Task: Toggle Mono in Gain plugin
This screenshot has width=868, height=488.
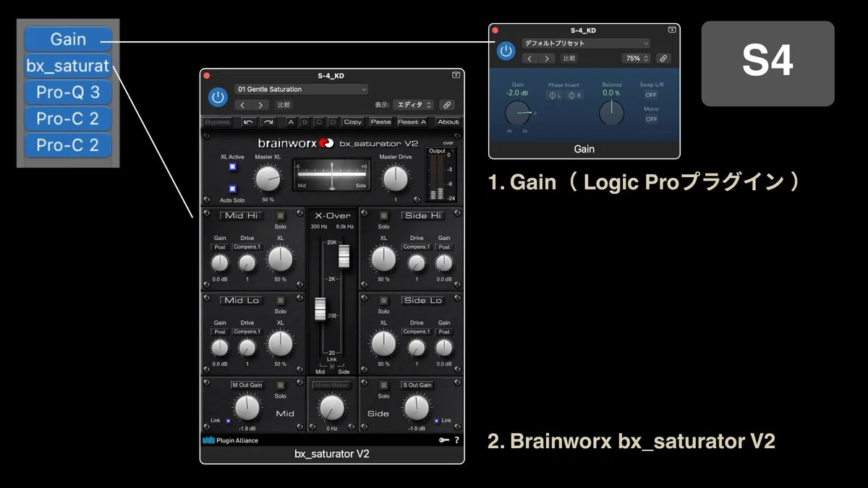Action: point(651,119)
